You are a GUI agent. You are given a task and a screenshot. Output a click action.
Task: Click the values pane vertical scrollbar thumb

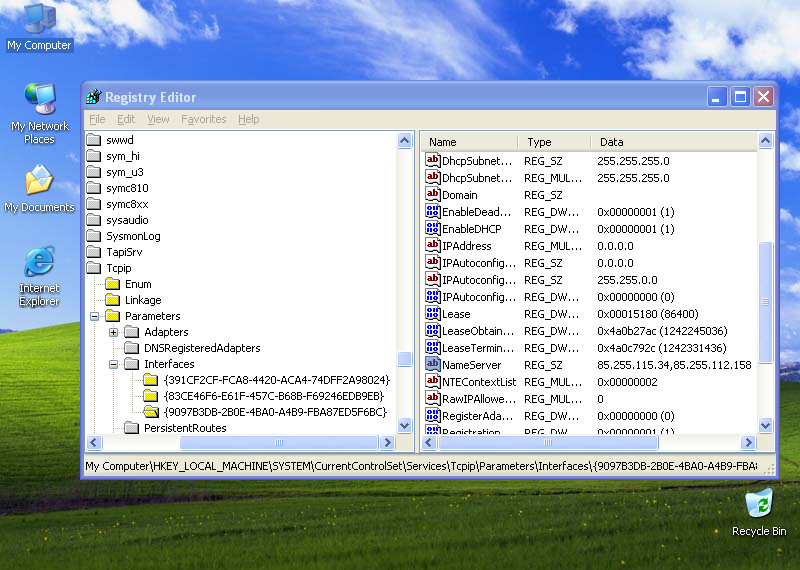pos(765,302)
